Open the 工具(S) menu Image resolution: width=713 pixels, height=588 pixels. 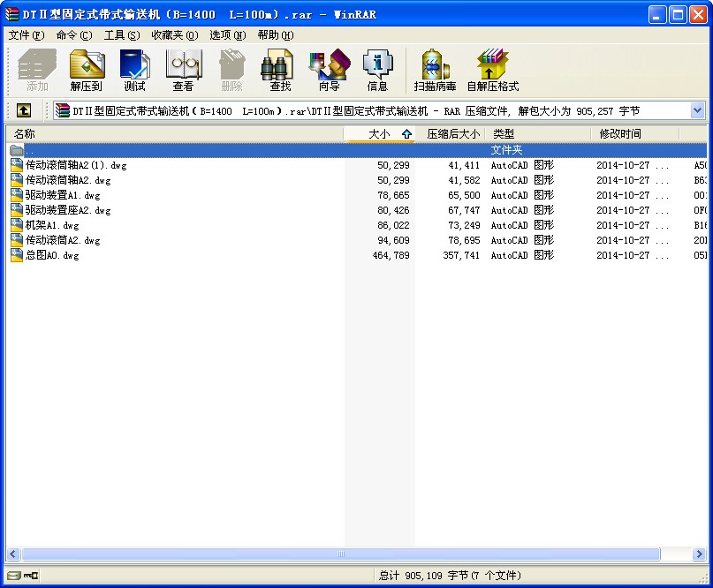coord(122,35)
